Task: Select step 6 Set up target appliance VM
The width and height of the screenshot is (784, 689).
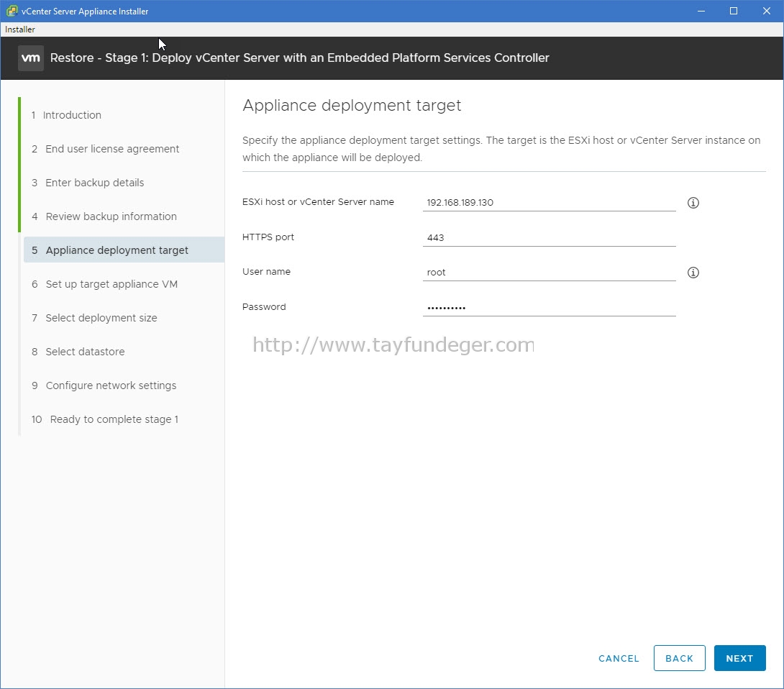Action: [105, 285]
